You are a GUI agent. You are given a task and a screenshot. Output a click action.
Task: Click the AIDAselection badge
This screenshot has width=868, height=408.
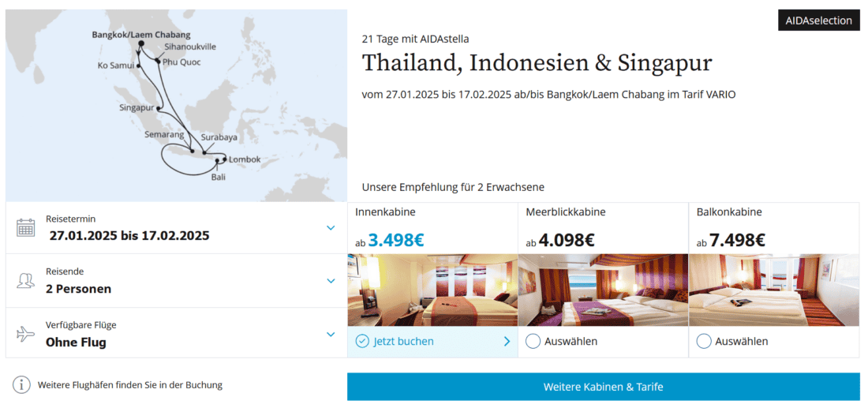click(x=818, y=21)
